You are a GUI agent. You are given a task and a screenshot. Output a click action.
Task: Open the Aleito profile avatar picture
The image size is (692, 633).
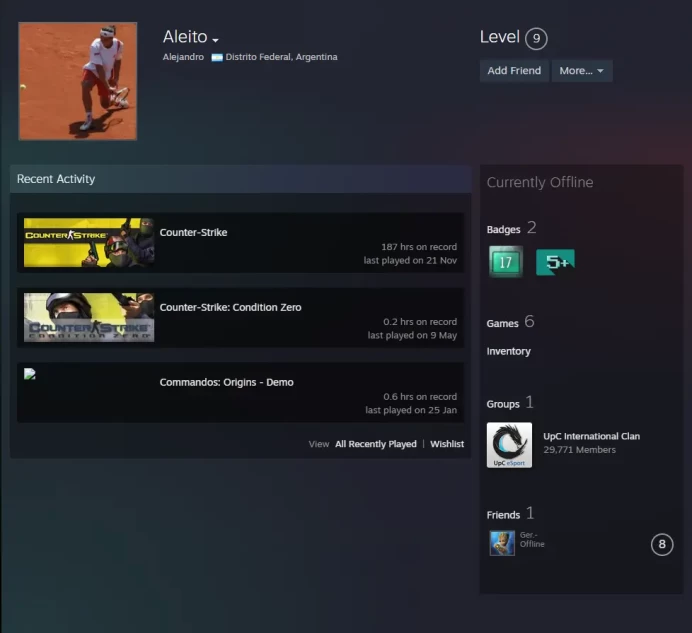[78, 81]
